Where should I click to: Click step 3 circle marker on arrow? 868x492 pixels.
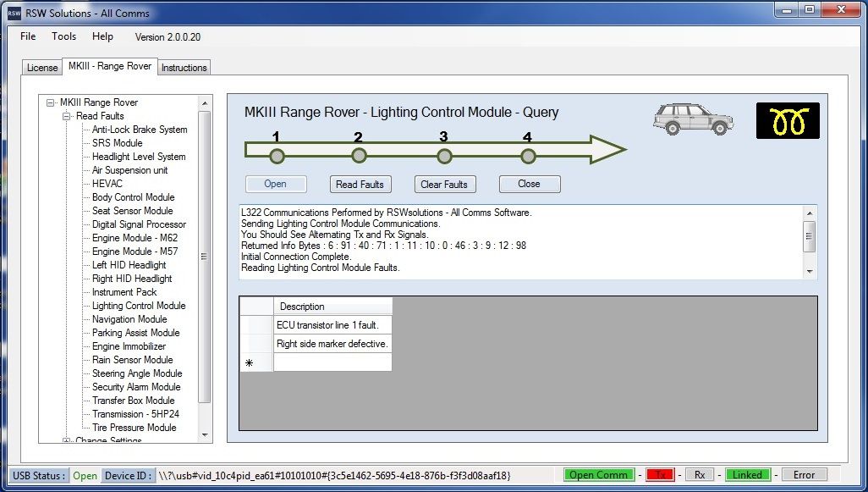pyautogui.click(x=444, y=157)
